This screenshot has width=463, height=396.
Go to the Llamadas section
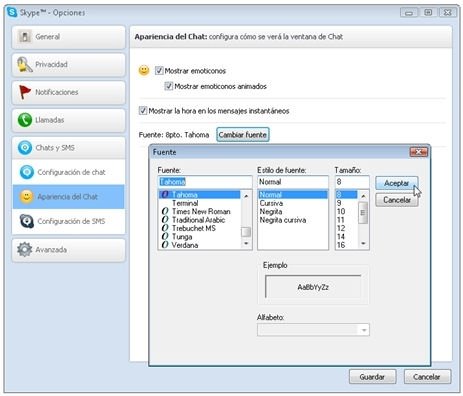(69, 120)
